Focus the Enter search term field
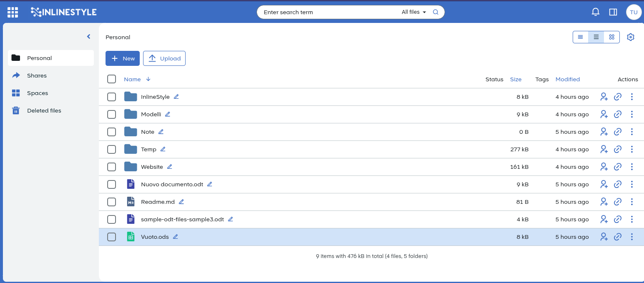Image resolution: width=644 pixels, height=283 pixels. (x=330, y=12)
